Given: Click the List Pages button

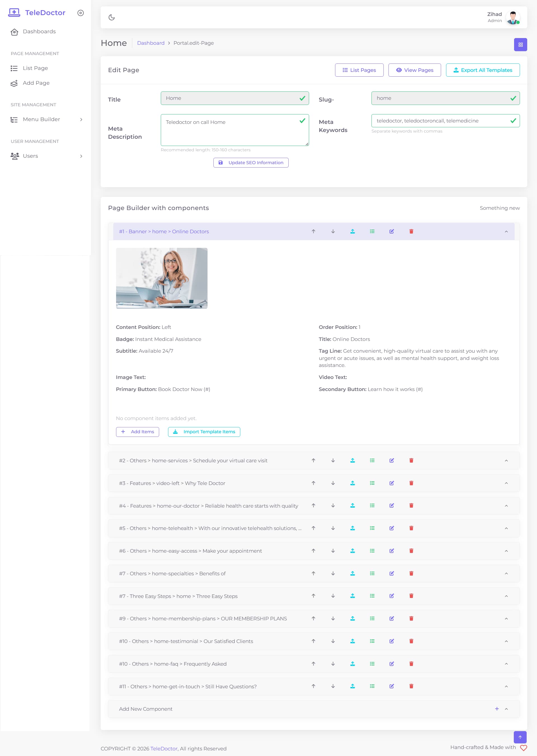Looking at the screenshot, I should pos(359,70).
